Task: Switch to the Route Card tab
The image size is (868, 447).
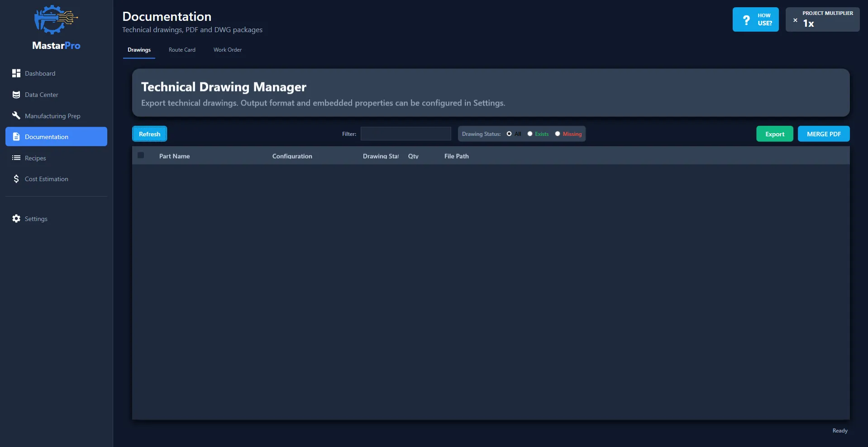Action: [x=182, y=50]
